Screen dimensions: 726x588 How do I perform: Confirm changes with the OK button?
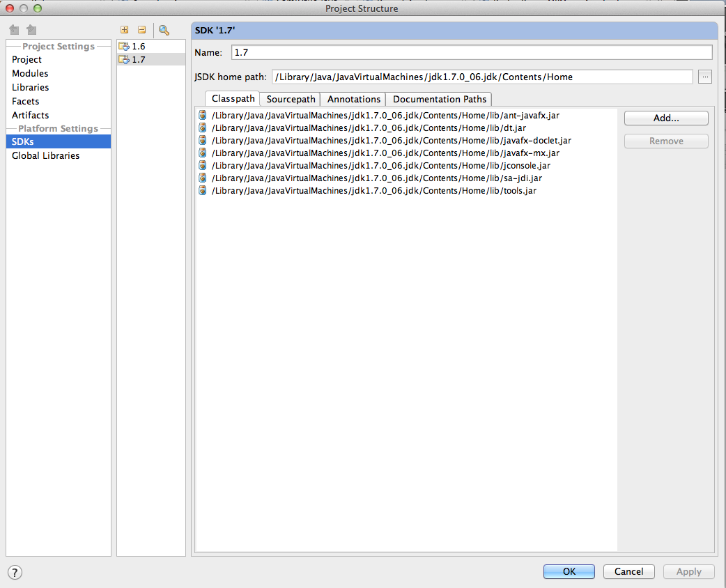tap(569, 571)
